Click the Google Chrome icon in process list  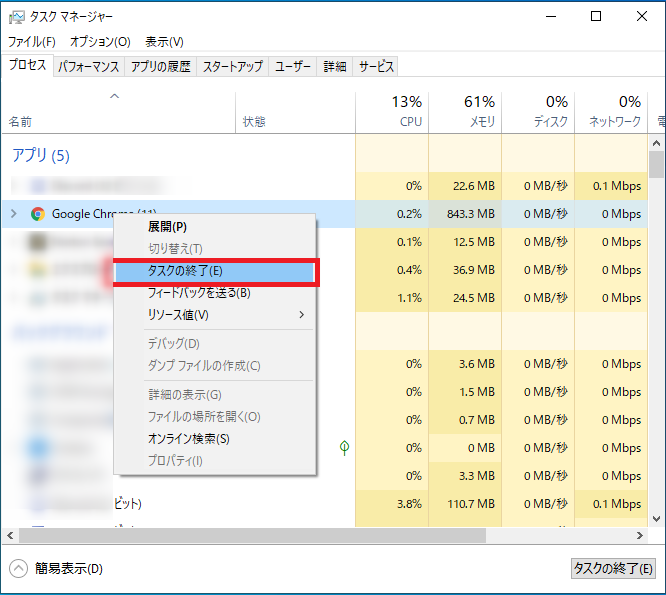[38, 214]
